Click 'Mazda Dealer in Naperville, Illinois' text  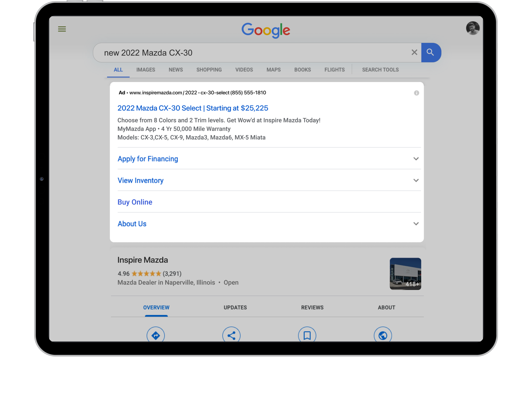coord(166,282)
